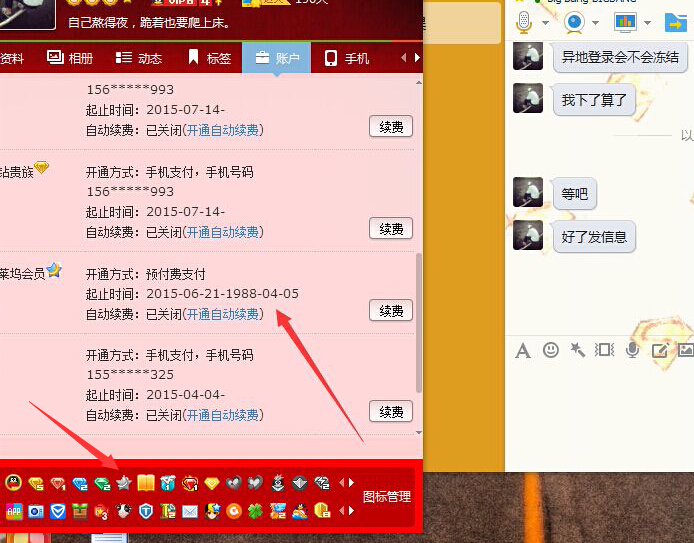The height and width of the screenshot is (543, 694).
Task: Open 开通自动续费 link for 黄钻贵族
Action: point(223,231)
